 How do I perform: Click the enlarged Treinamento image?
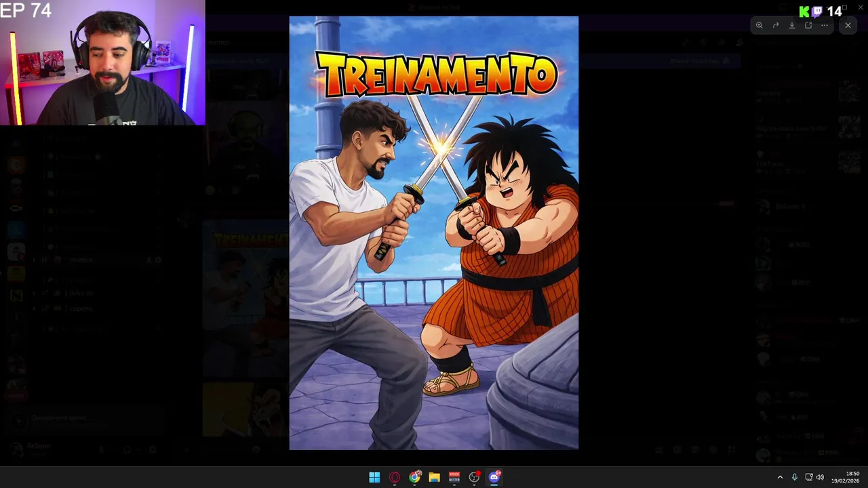click(x=434, y=233)
